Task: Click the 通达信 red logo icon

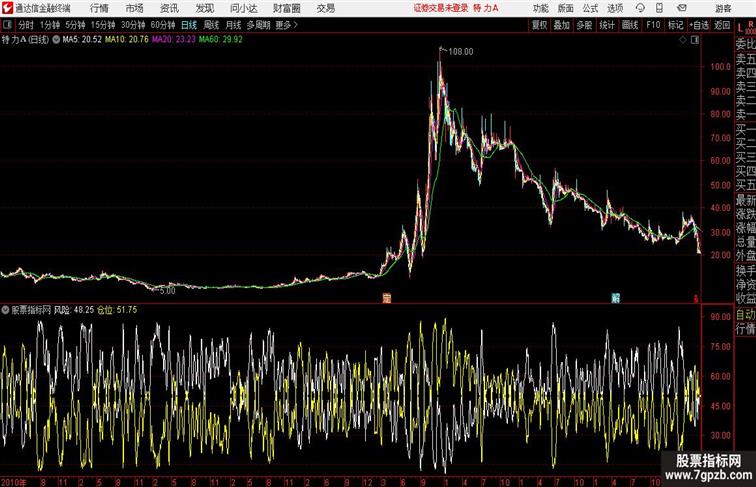Action: [7, 8]
